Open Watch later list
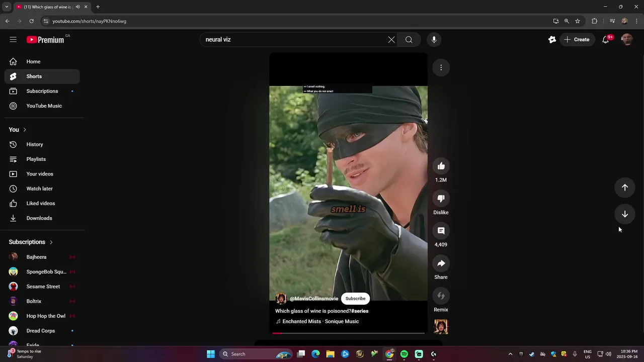This screenshot has height=362, width=644. point(42,189)
